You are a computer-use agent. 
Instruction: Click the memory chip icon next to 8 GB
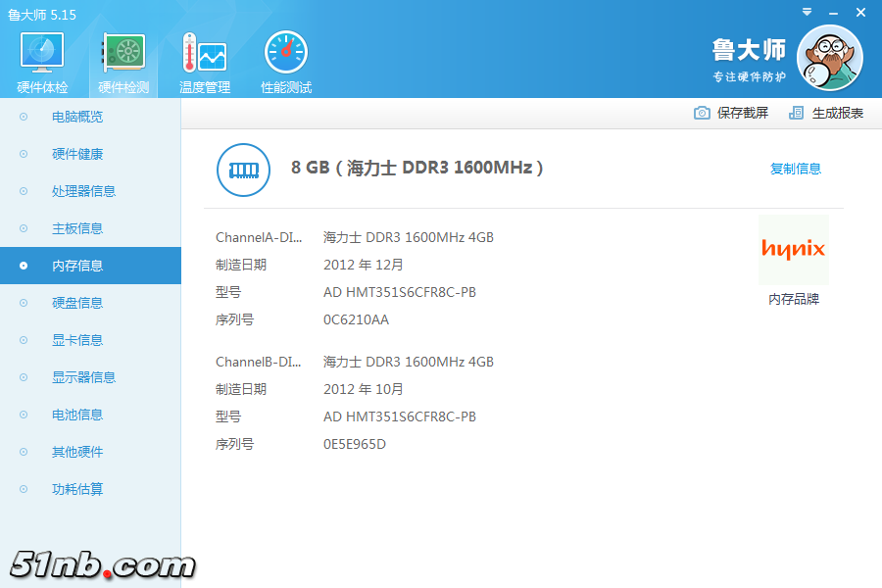[242, 170]
